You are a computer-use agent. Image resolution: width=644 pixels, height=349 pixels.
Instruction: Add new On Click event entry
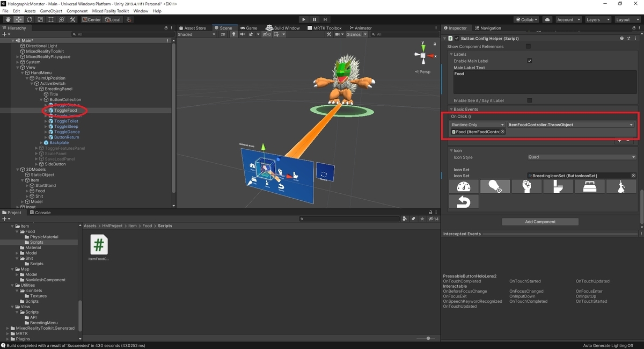(x=619, y=140)
